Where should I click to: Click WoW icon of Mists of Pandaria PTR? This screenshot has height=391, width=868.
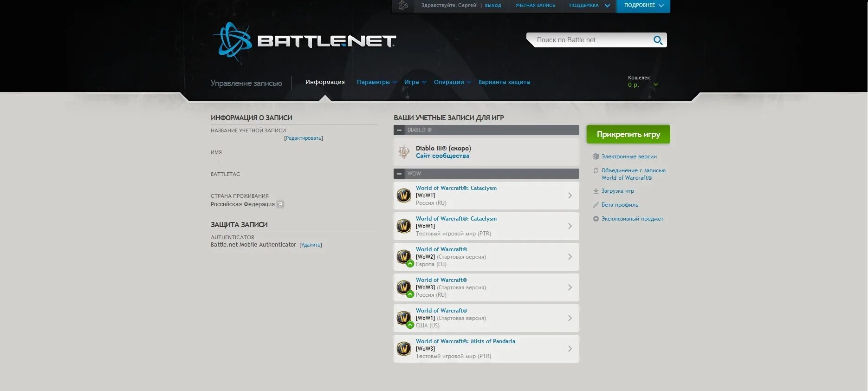click(404, 349)
